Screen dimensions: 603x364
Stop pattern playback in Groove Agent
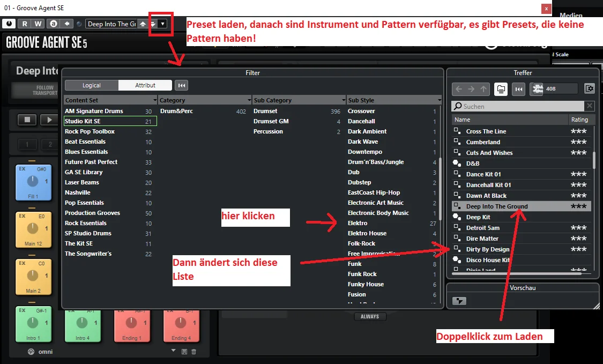[27, 120]
